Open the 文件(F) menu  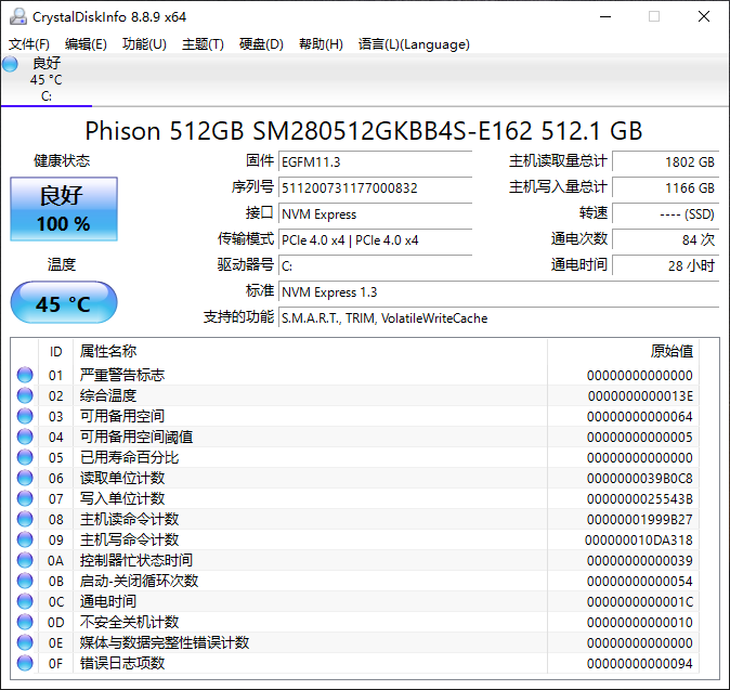pyautogui.click(x=29, y=44)
